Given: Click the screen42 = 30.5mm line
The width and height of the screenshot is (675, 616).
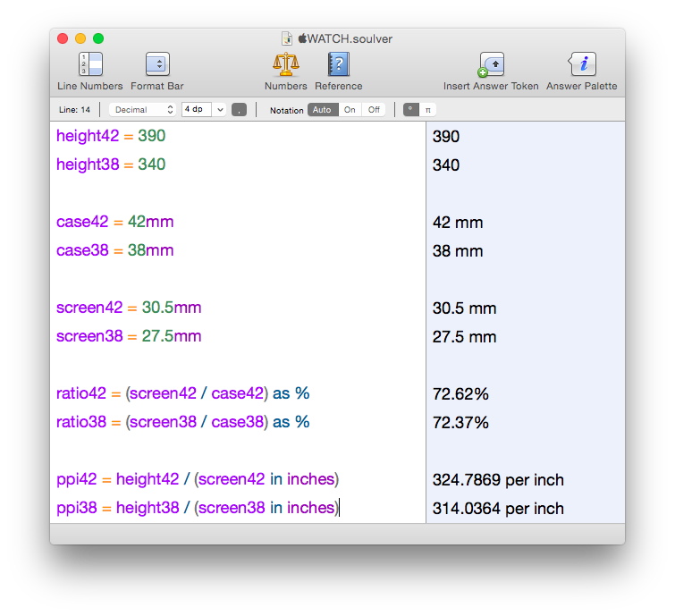Looking at the screenshot, I should [129, 308].
